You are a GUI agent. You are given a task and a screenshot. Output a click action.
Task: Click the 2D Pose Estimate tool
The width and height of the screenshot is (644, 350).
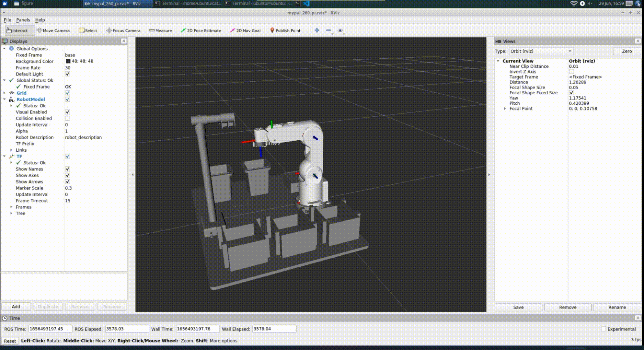coord(201,30)
